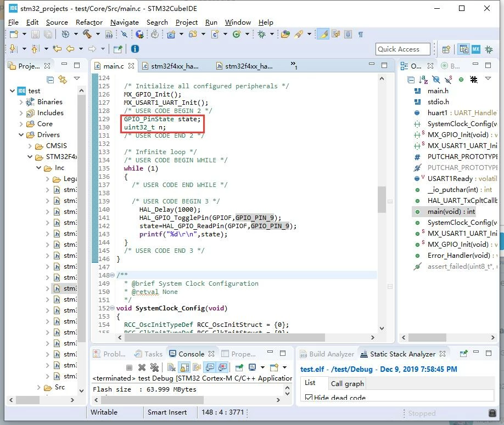This screenshot has width=504, height=425.
Task: Expand the Includes node
Action: pos(21,113)
